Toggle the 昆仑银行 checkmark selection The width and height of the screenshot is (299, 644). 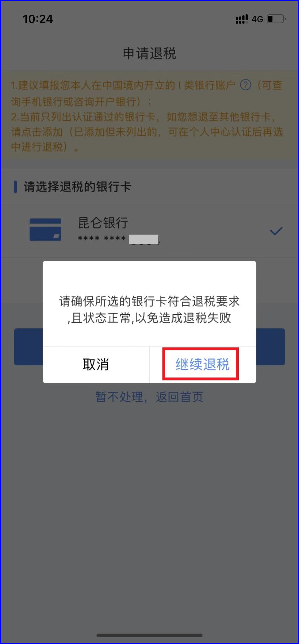(x=276, y=231)
